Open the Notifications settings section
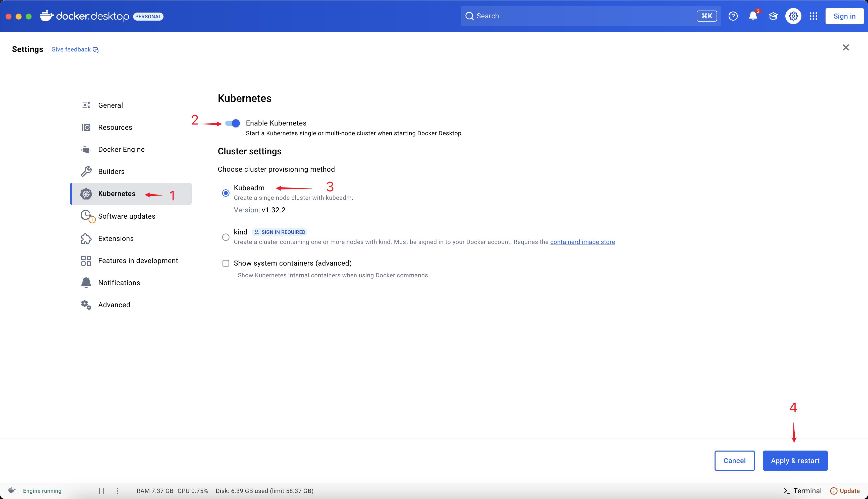Image resolution: width=868 pixels, height=499 pixels. [131, 283]
